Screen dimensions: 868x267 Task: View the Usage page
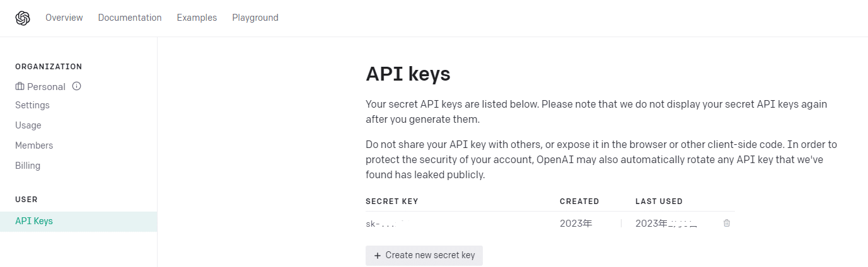[x=28, y=125]
